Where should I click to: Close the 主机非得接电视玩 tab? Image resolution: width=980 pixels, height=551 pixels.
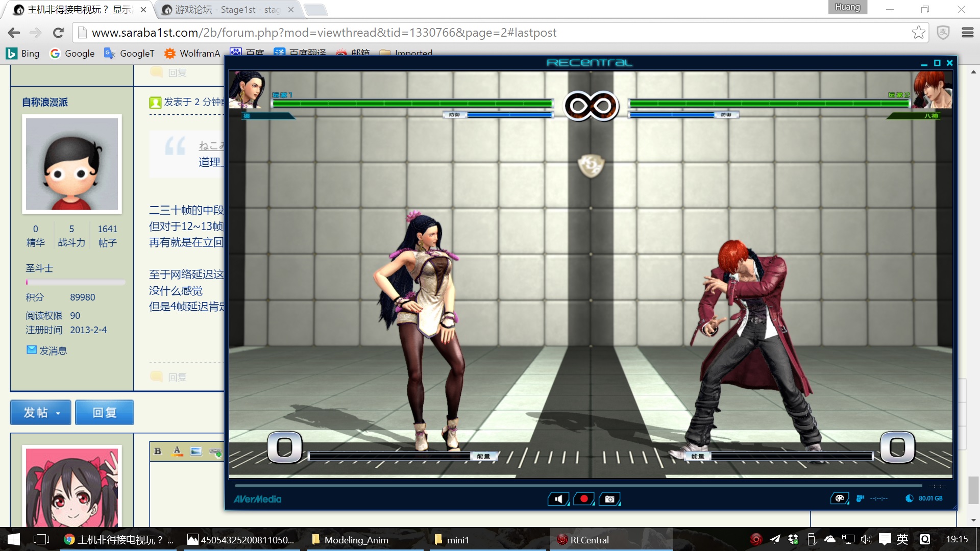(143, 10)
